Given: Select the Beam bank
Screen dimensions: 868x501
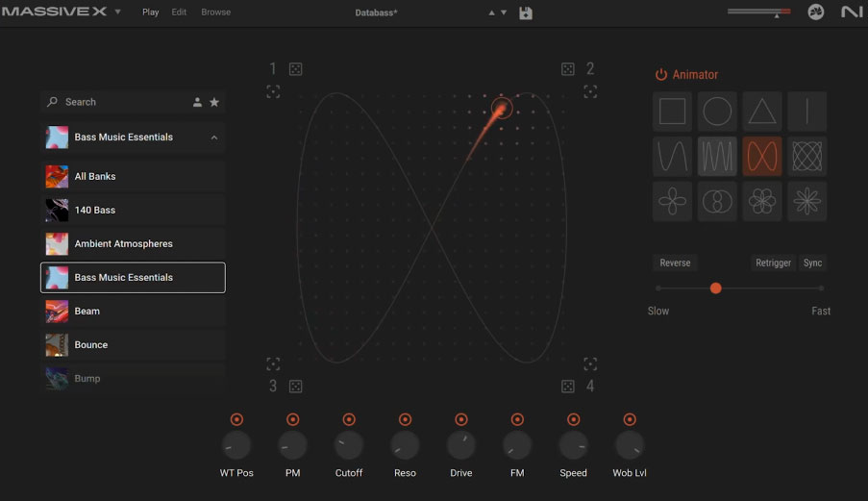Looking at the screenshot, I should 133,312.
